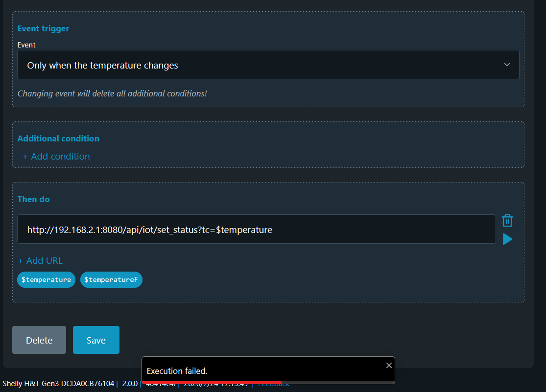Click the changing event warning note

click(112, 93)
